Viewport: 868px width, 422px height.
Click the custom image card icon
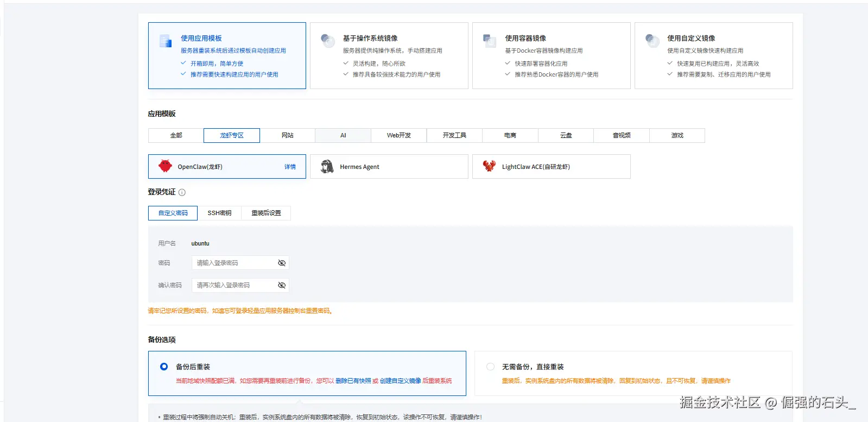(x=652, y=41)
